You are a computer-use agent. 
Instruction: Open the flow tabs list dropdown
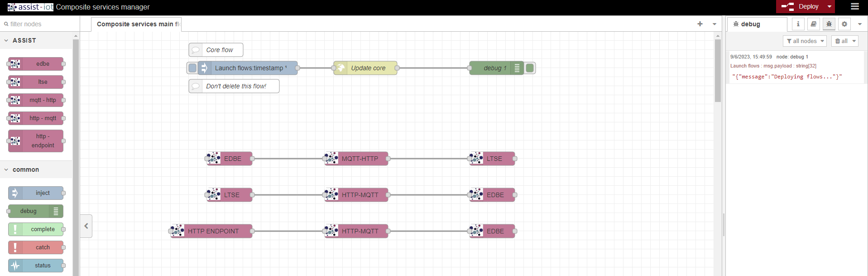click(x=715, y=24)
